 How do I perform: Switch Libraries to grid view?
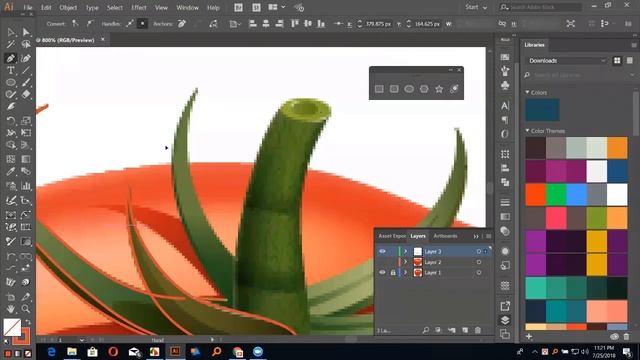click(x=617, y=60)
